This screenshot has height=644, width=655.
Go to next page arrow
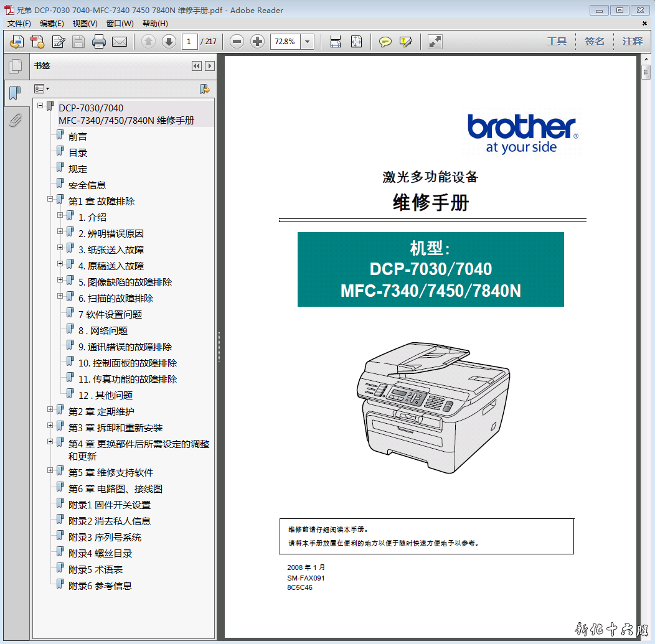[169, 42]
